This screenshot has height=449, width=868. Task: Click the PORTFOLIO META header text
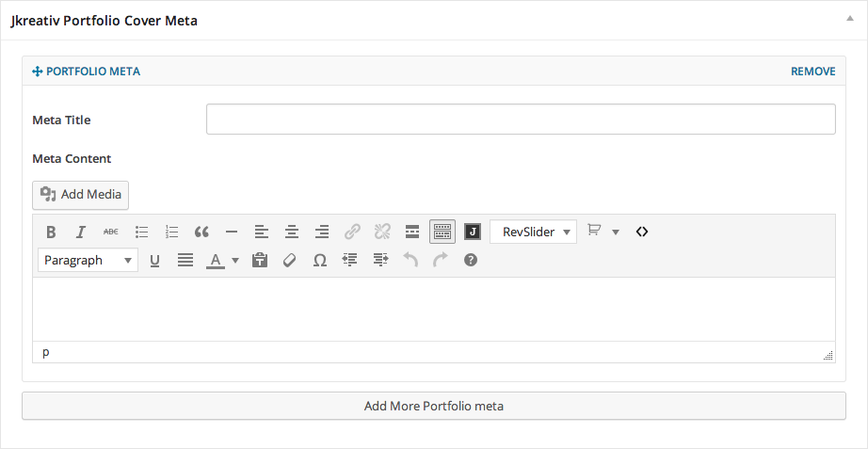click(x=93, y=72)
